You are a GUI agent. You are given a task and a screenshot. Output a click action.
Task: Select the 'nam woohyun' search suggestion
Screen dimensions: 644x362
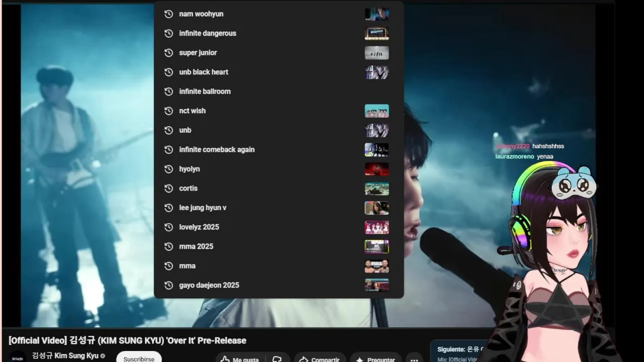tap(279, 14)
